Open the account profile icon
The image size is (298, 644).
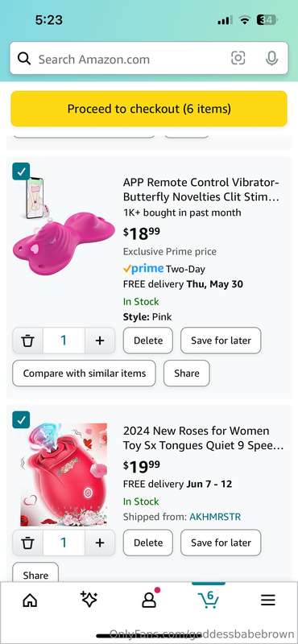click(149, 598)
